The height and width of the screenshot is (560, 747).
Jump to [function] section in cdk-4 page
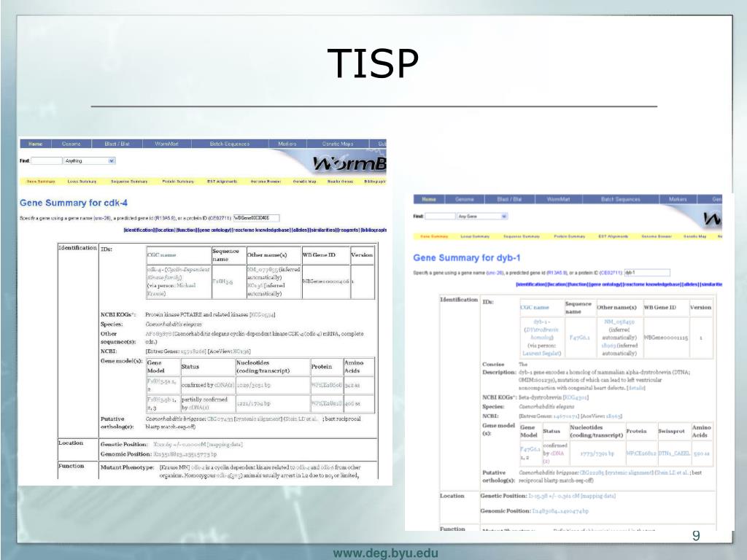click(x=186, y=230)
